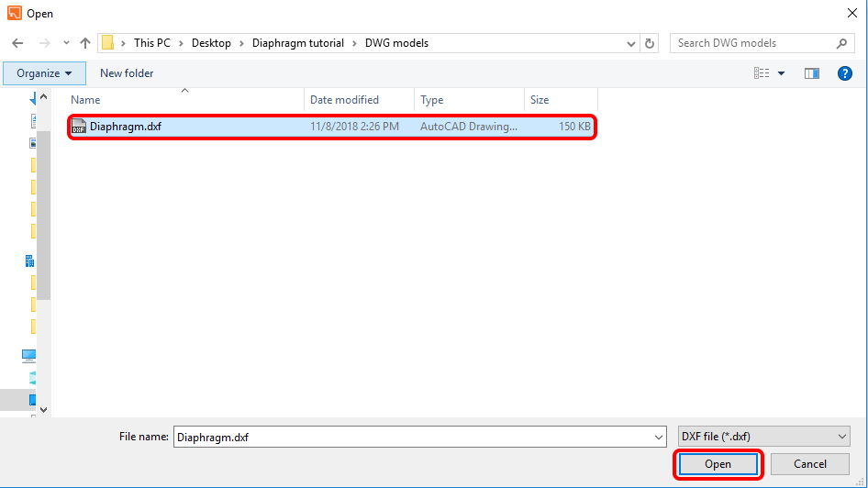
Task: Open the help button
Action: [x=845, y=73]
